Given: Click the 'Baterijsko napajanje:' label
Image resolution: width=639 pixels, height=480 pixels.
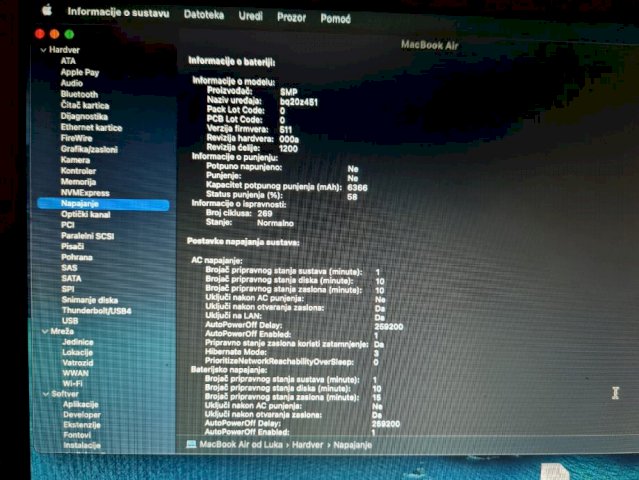Looking at the screenshot, I should pyautogui.click(x=229, y=370).
